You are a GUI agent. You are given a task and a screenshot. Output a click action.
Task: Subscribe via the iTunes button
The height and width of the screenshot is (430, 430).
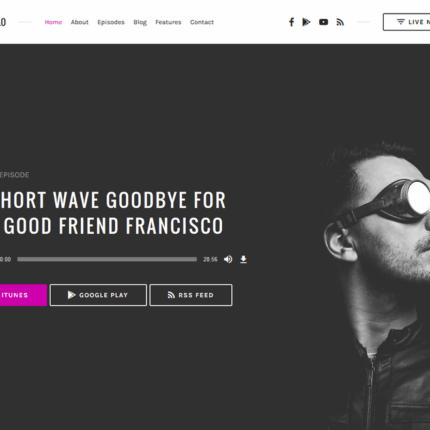pyautogui.click(x=23, y=295)
